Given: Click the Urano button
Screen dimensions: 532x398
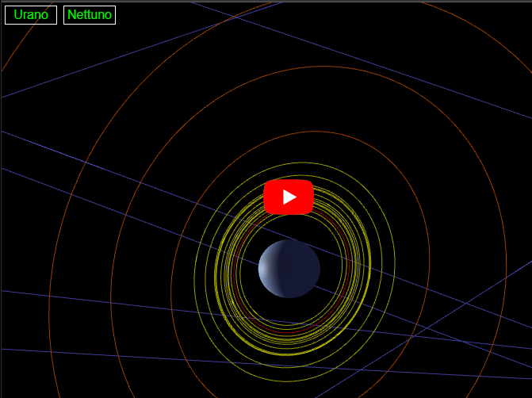Looking at the screenshot, I should coord(31,15).
